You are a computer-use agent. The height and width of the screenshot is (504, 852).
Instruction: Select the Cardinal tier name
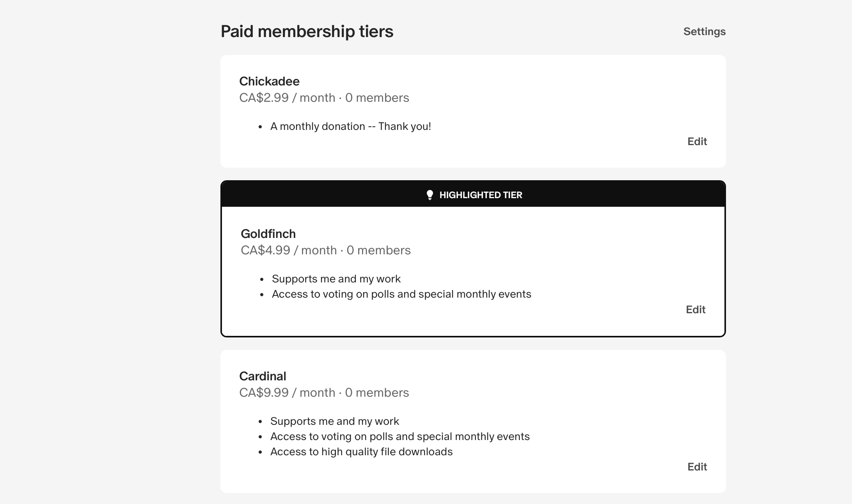click(x=263, y=376)
